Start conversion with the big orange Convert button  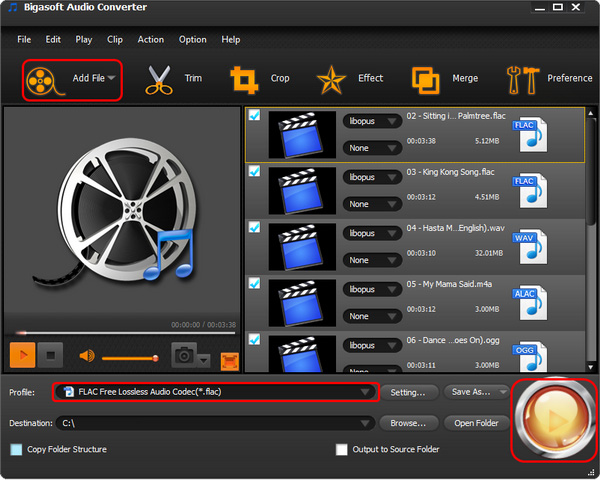554,419
